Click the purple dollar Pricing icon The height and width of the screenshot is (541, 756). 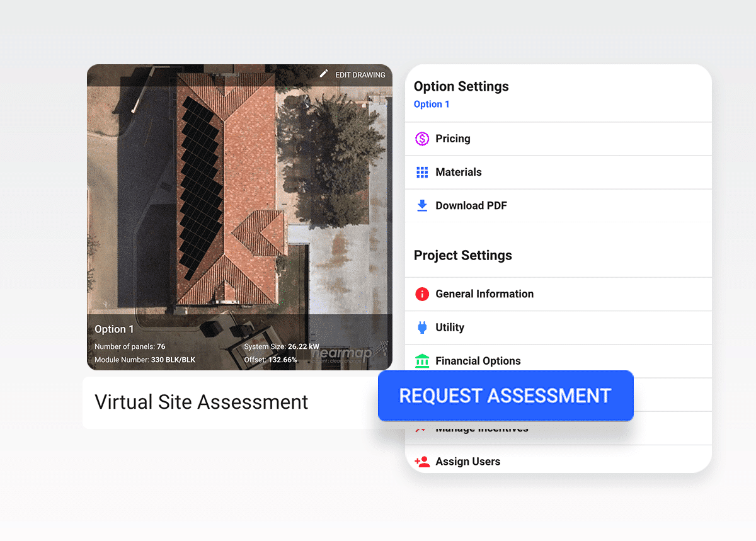coord(422,139)
